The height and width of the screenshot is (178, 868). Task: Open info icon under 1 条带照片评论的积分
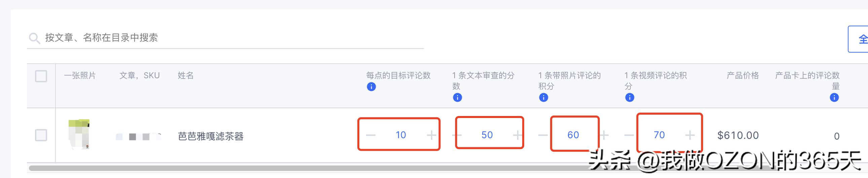(544, 98)
